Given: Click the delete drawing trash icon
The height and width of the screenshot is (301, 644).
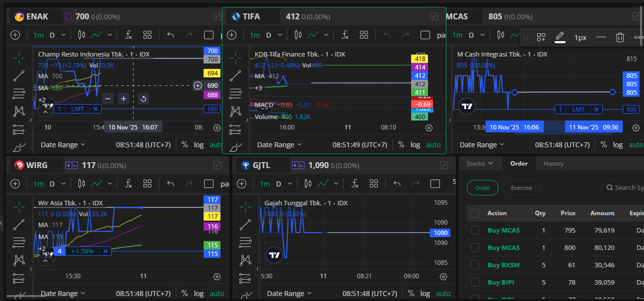Looking at the screenshot, I should pos(620,37).
